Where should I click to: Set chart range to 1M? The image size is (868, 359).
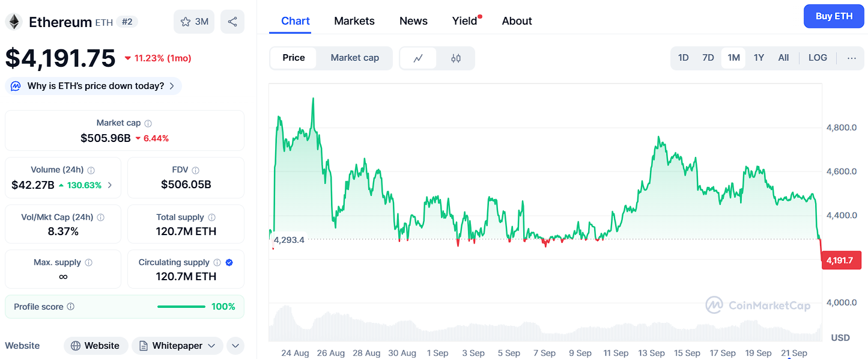tap(733, 58)
